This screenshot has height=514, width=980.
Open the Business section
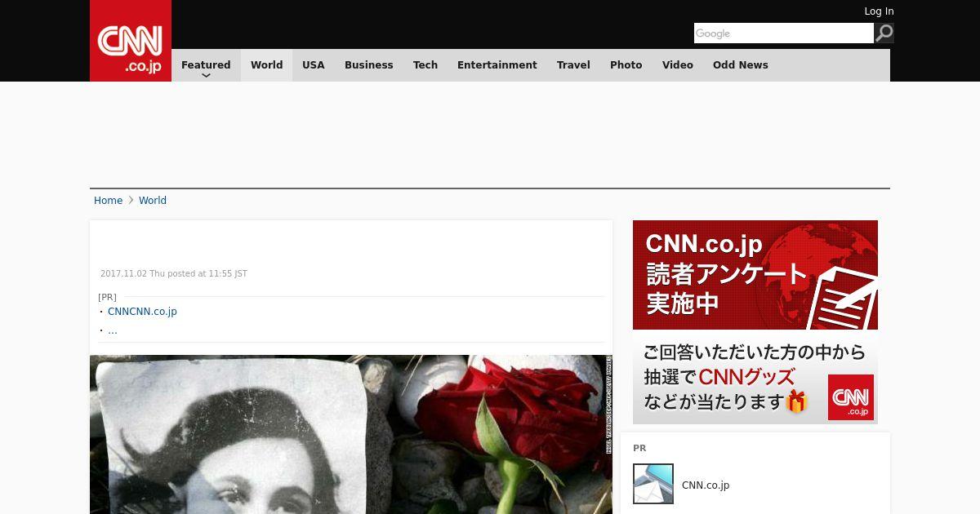369,65
